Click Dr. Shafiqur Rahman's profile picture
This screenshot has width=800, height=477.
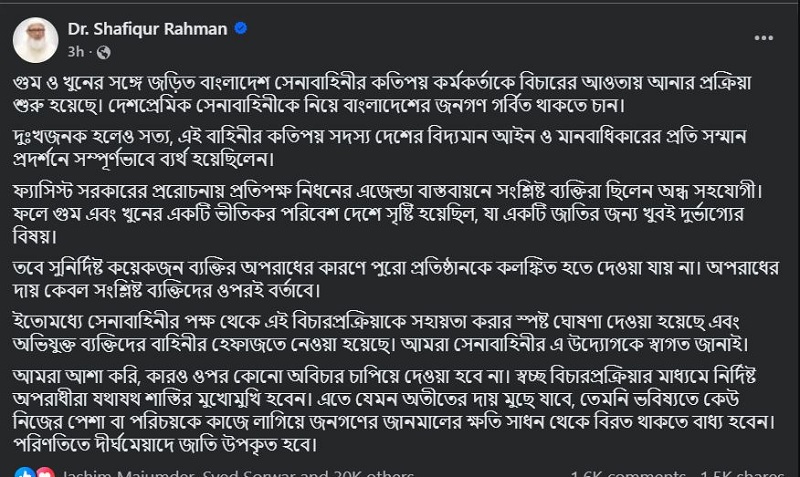[34, 37]
